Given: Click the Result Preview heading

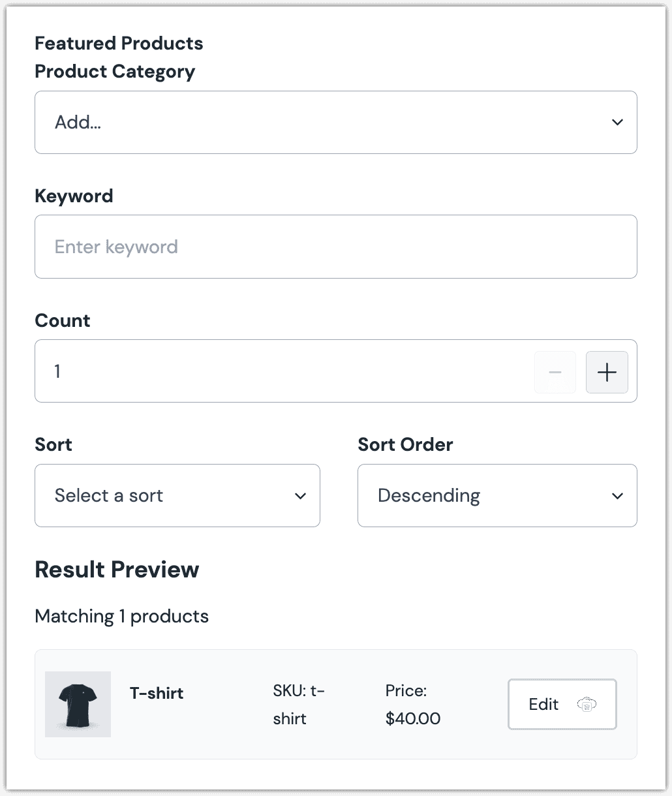Looking at the screenshot, I should pyautogui.click(x=117, y=570).
